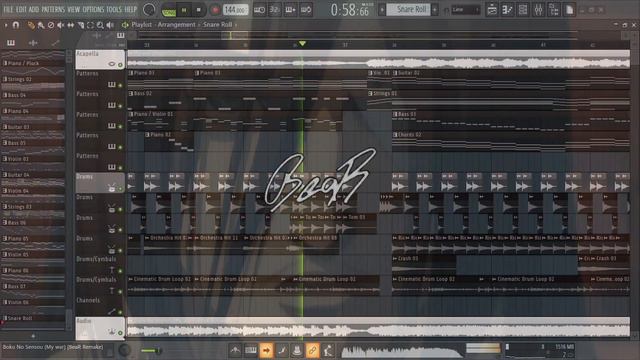Select the Delete tool in playlist toolbar
640x360 pixels.
(51, 25)
